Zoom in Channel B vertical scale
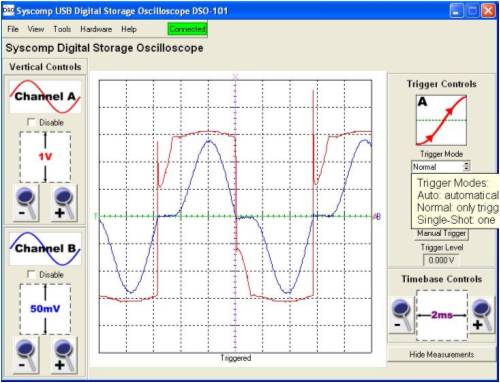The image size is (500, 383). click(x=64, y=355)
